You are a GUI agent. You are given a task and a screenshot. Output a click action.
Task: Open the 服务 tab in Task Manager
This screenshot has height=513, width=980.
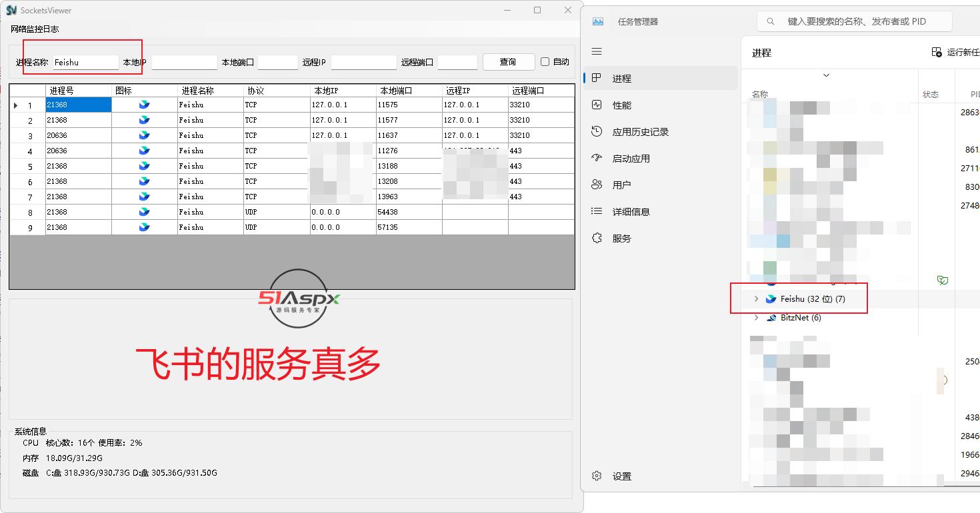click(x=661, y=239)
